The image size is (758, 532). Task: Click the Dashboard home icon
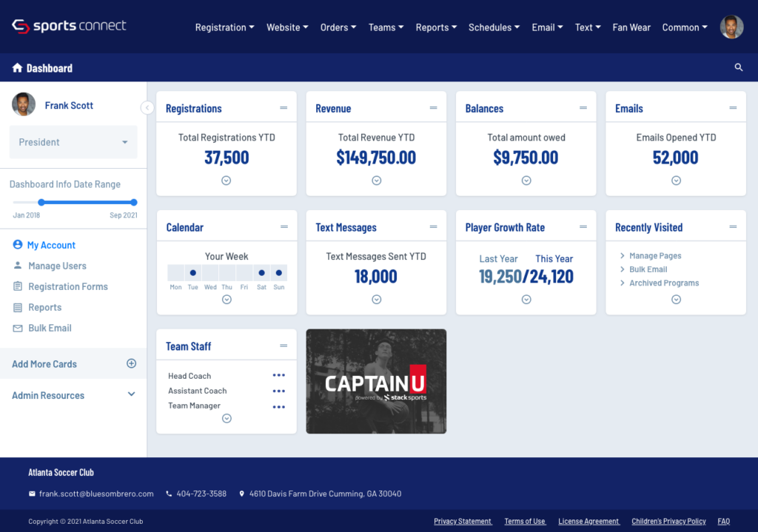[17, 68]
